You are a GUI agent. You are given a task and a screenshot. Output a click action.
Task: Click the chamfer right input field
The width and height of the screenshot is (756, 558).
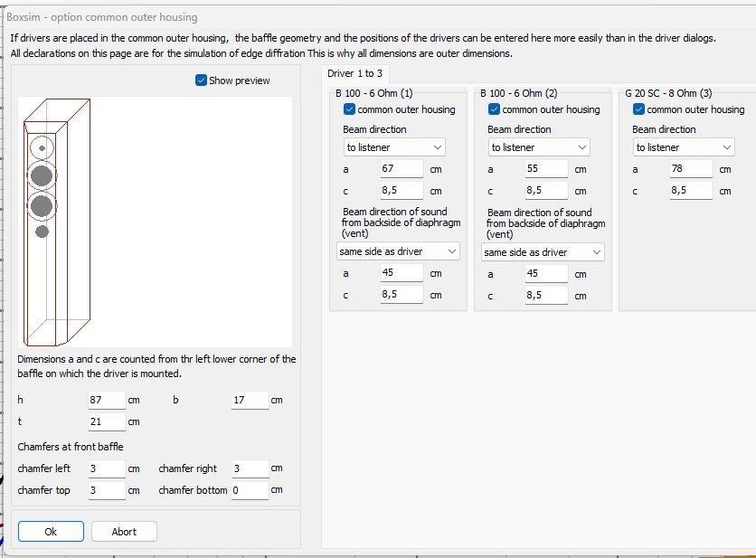coord(250,468)
